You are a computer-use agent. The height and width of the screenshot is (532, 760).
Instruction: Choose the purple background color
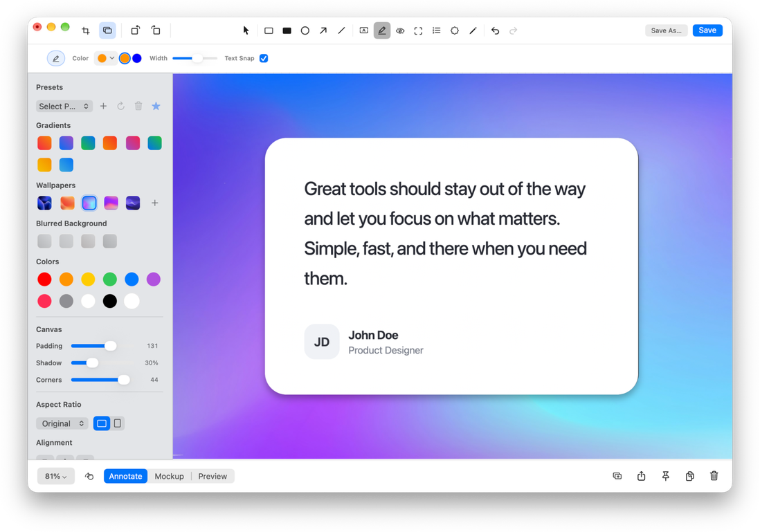pyautogui.click(x=154, y=279)
